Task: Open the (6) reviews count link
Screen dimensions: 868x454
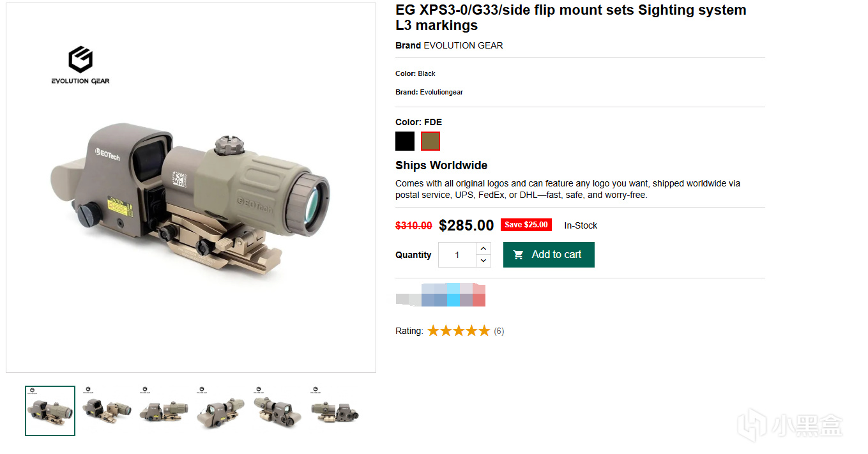Action: coord(499,331)
